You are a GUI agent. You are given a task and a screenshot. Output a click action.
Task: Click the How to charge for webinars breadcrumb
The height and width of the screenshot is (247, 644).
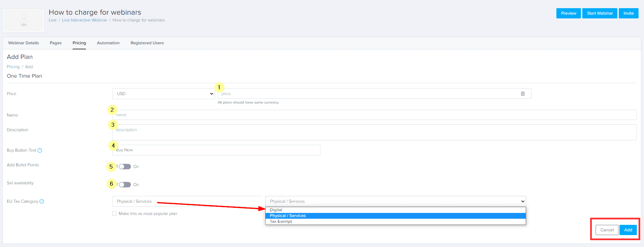click(x=139, y=20)
